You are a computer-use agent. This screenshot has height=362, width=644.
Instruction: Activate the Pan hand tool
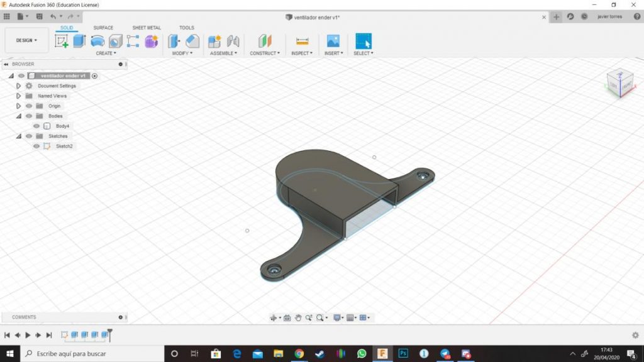pyautogui.click(x=298, y=318)
